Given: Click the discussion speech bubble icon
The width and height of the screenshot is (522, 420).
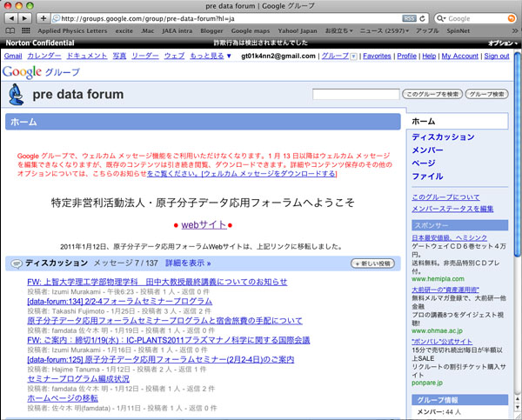Looking at the screenshot, I should click(16, 263).
